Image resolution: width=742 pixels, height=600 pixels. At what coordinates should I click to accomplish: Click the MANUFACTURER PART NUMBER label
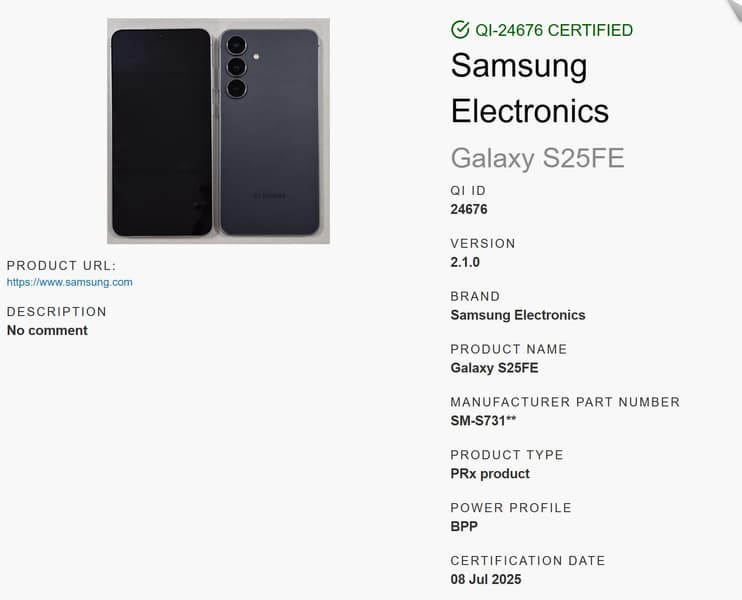(565, 402)
